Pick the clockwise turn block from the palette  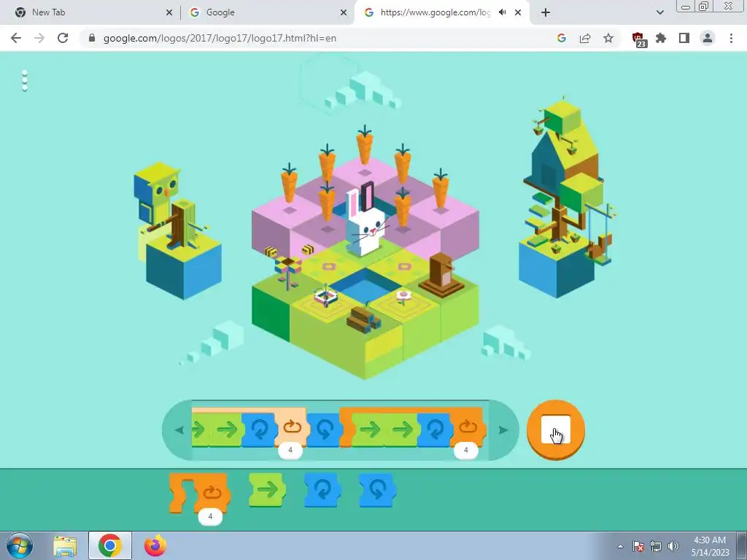click(322, 489)
